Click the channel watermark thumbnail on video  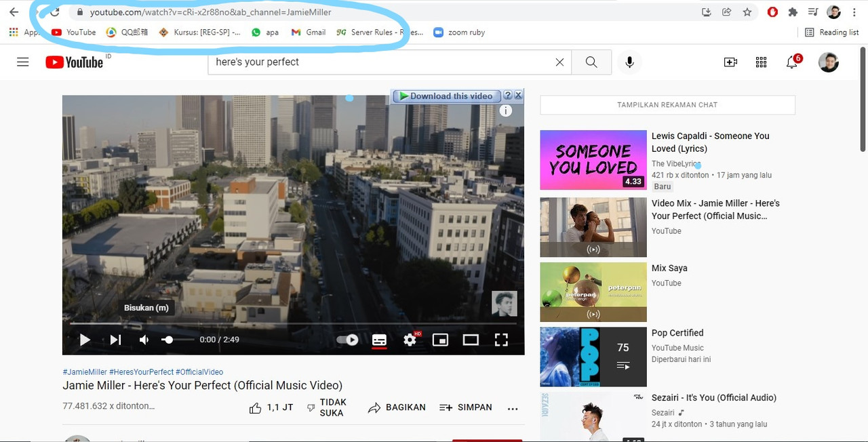click(505, 304)
